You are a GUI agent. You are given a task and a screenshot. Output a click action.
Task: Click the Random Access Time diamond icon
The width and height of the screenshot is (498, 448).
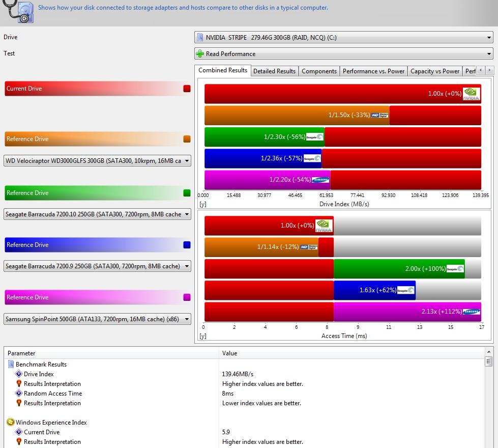[19, 394]
